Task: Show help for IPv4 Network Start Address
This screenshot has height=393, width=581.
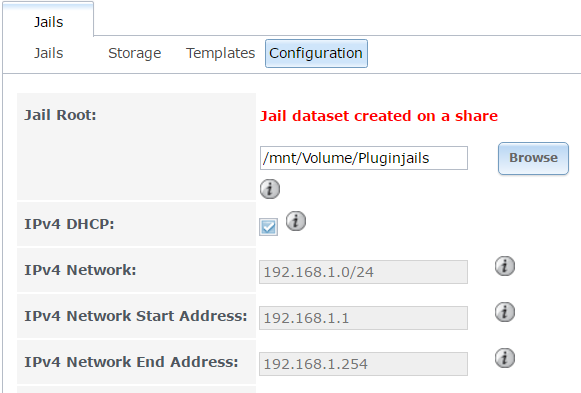Action: pyautogui.click(x=505, y=312)
